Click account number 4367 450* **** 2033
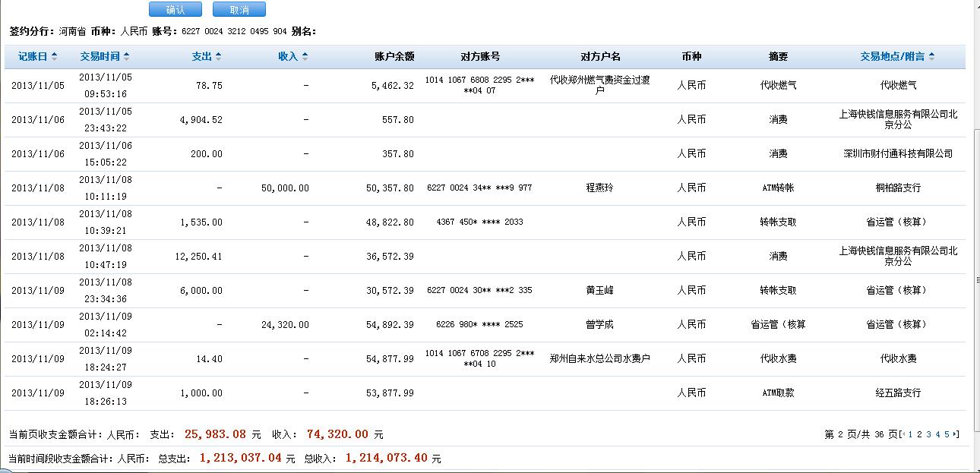This screenshot has width=980, height=473. pyautogui.click(x=480, y=222)
